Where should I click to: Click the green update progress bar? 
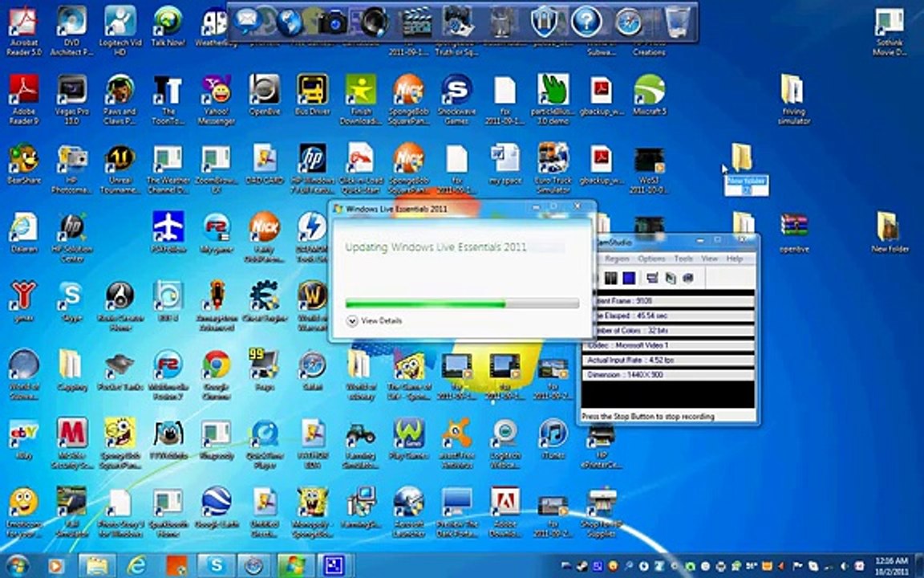click(x=462, y=303)
